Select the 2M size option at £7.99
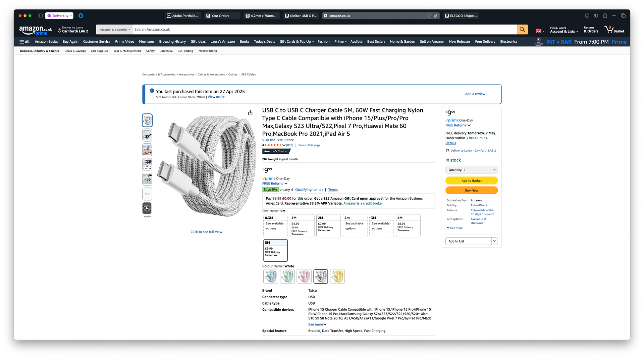This screenshot has height=358, width=644. tap(328, 225)
